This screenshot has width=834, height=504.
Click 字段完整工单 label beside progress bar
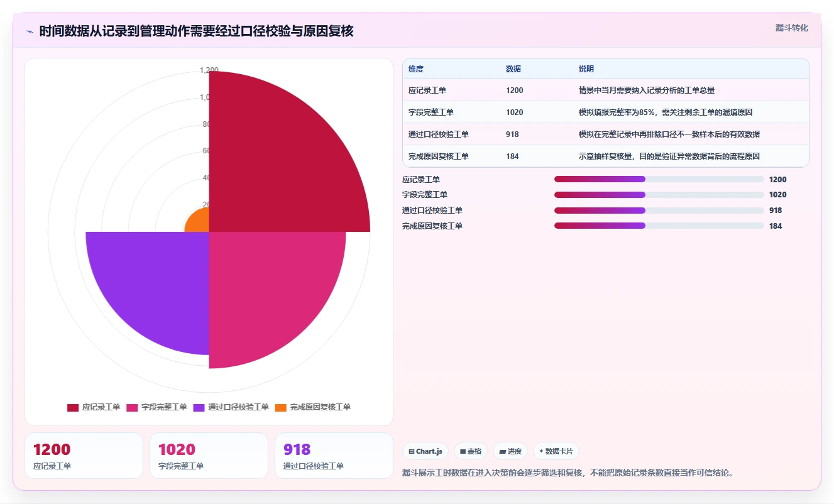425,195
